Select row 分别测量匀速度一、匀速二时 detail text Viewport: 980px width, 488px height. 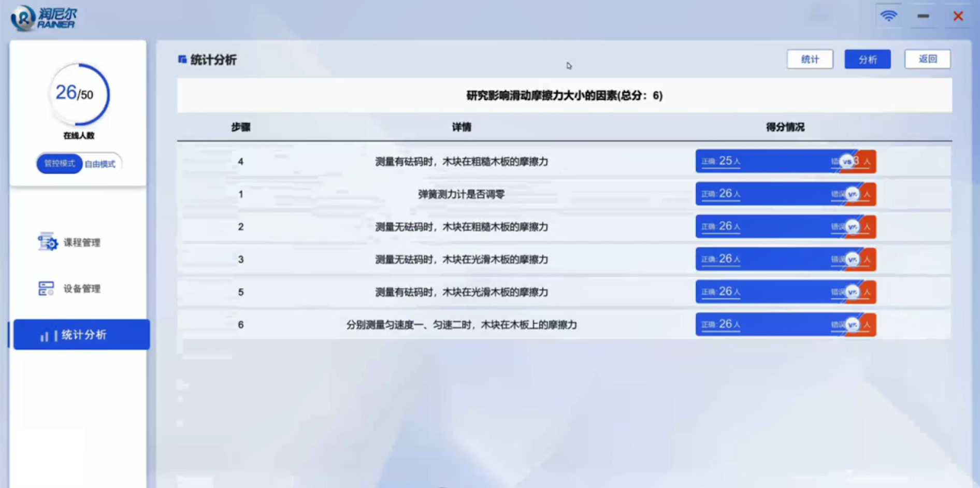pos(462,325)
